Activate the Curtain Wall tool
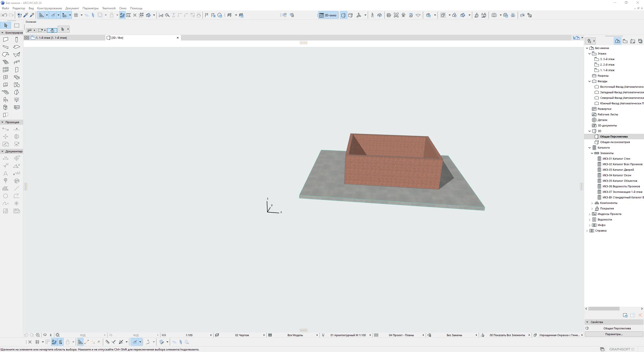Image resolution: width=644 pixels, height=352 pixels. click(x=6, y=70)
